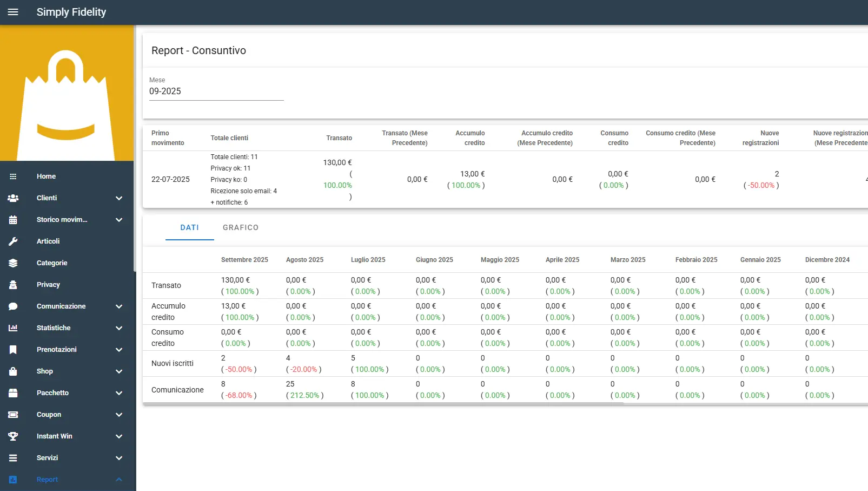Screen dimensions: 868x491
Task: Click the Storico movimenti calendar icon
Action: (x=13, y=220)
